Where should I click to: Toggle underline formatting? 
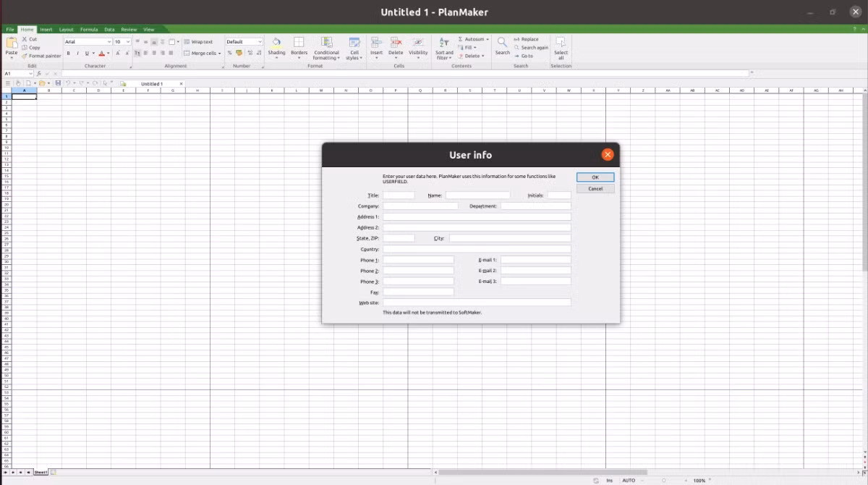coord(86,53)
